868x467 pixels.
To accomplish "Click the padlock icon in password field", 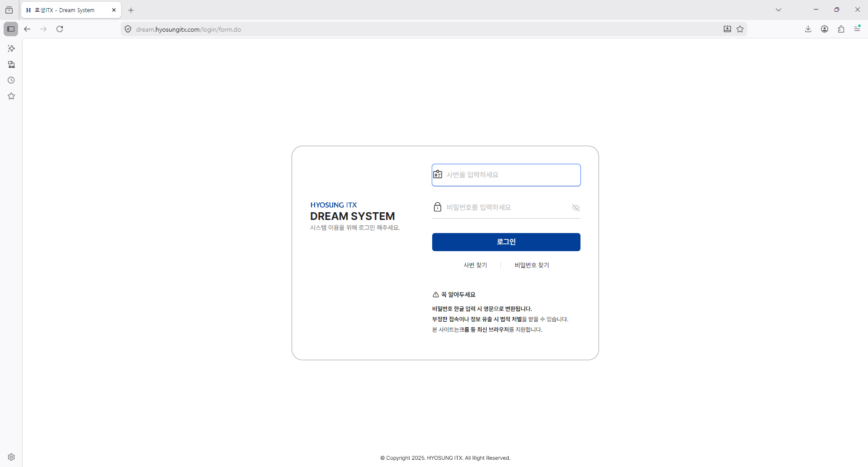I will (438, 207).
